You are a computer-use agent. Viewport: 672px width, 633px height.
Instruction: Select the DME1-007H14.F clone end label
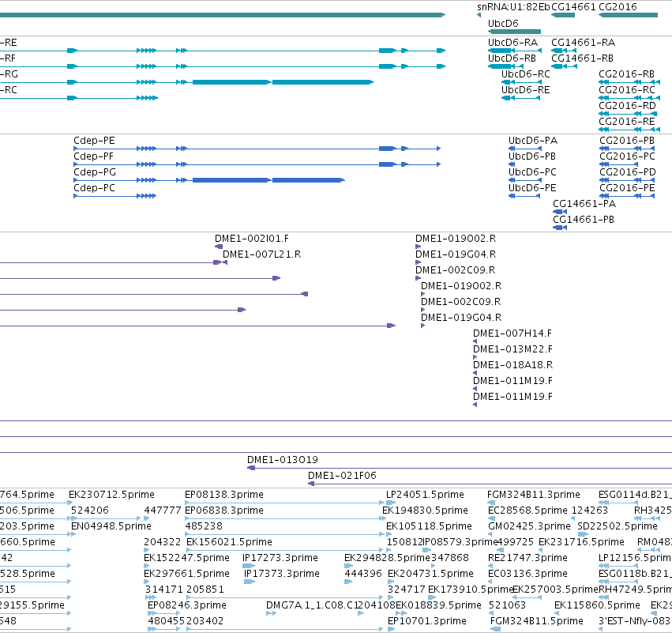(x=512, y=333)
